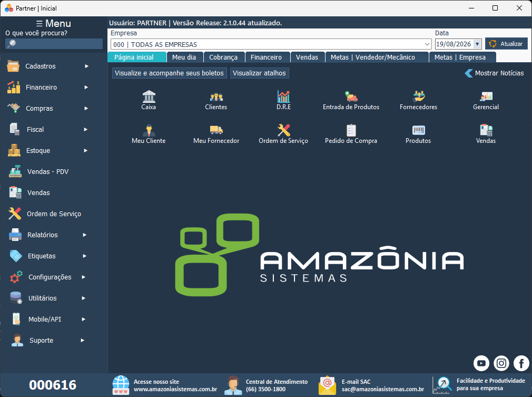Click the Utilitários database icon in sidebar
Screen dimensions: 532x397
[16, 298]
